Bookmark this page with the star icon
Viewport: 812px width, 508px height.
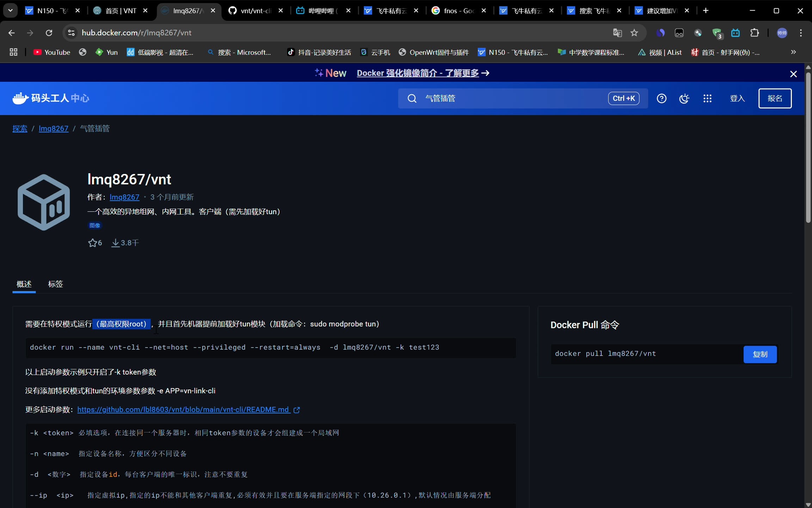pyautogui.click(x=634, y=33)
